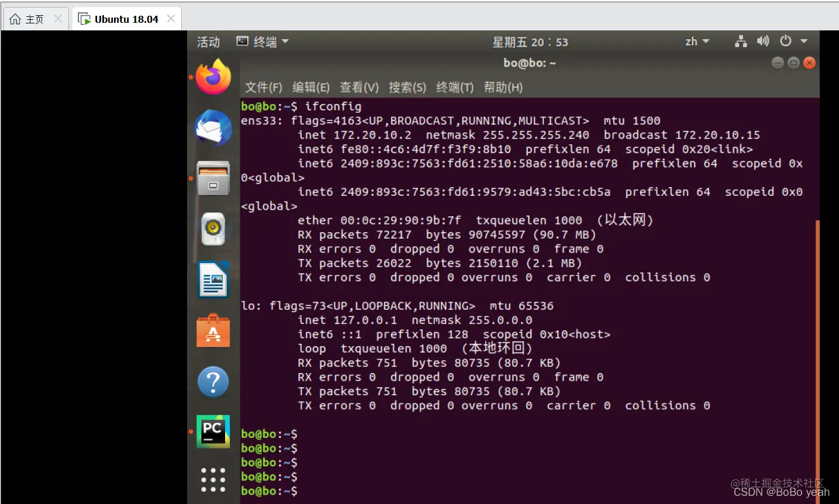Open the Help question mark icon
Image resolution: width=839 pixels, height=504 pixels.
coord(213,382)
